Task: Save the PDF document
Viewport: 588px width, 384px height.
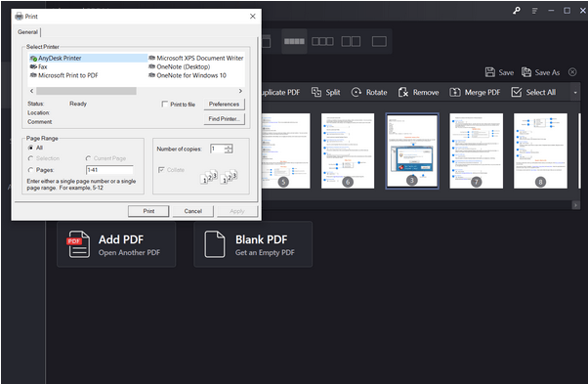Action: click(499, 72)
